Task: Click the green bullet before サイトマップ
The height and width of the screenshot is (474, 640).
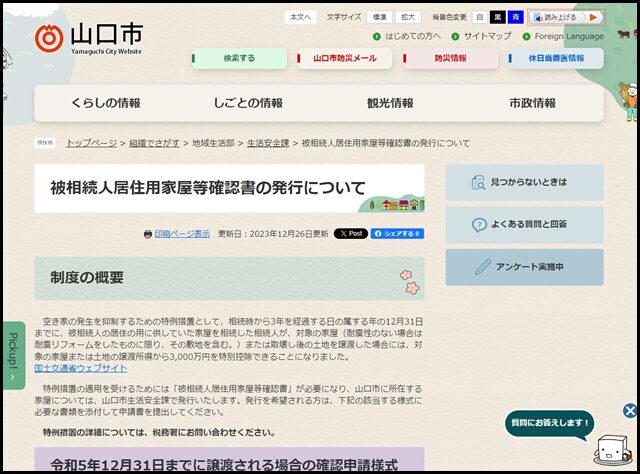Action: [455, 36]
